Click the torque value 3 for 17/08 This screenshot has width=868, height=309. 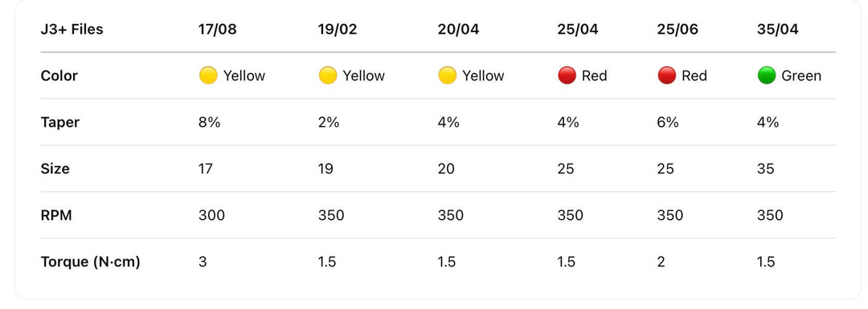(x=203, y=262)
